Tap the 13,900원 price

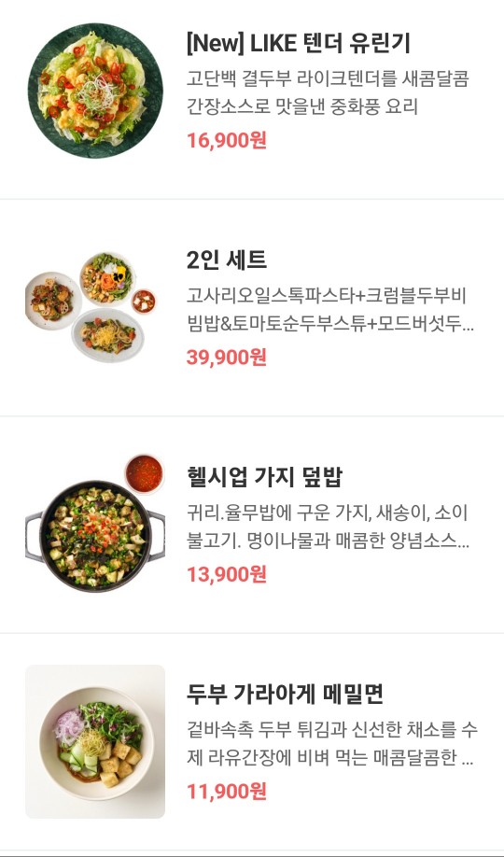point(226,574)
